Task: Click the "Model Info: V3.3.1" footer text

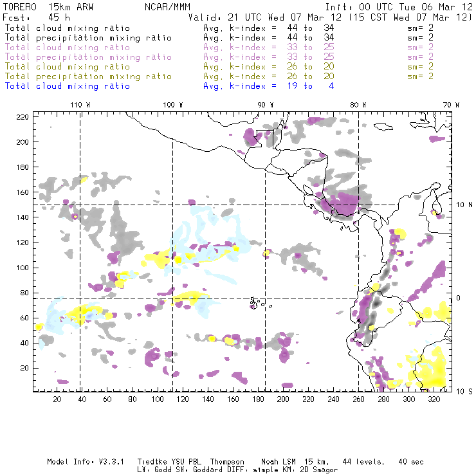Action: click(x=86, y=462)
